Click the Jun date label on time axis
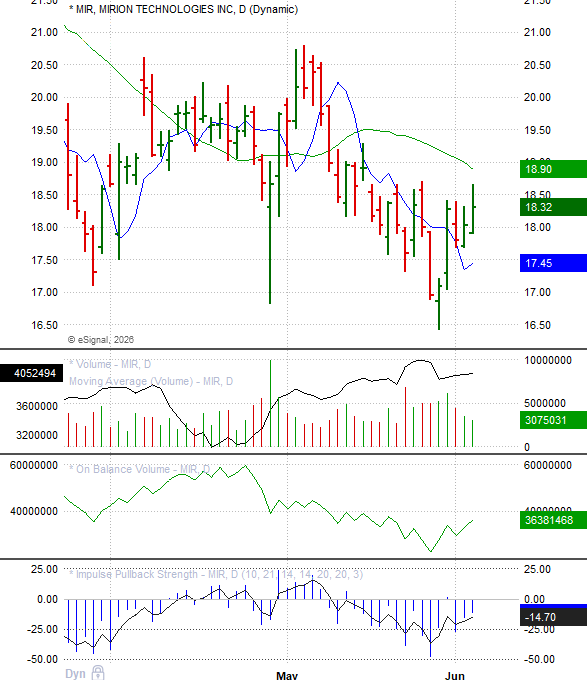This screenshot has width=587, height=680. click(455, 675)
